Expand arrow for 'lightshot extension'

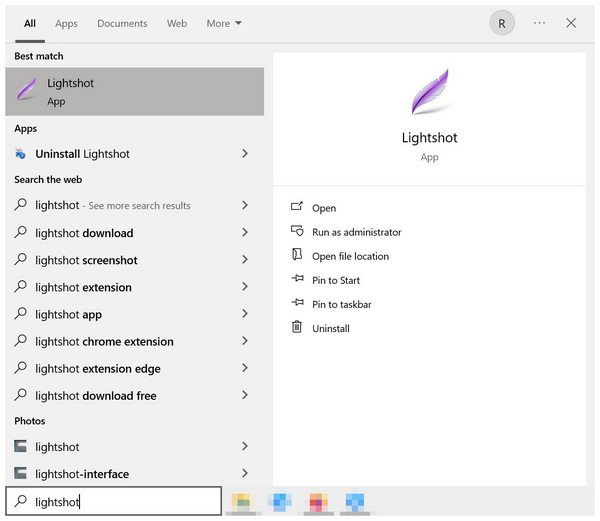click(x=245, y=287)
